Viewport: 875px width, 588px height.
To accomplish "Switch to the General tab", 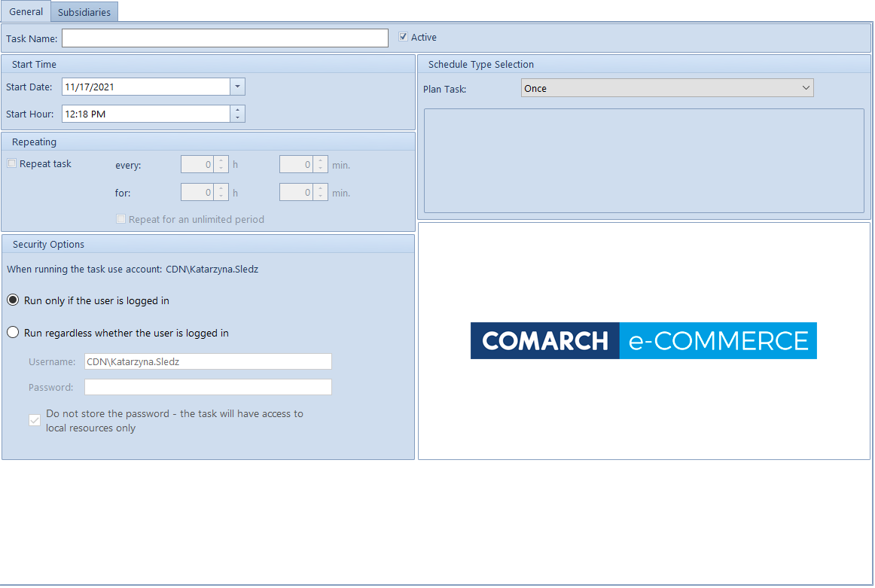I will coord(26,11).
